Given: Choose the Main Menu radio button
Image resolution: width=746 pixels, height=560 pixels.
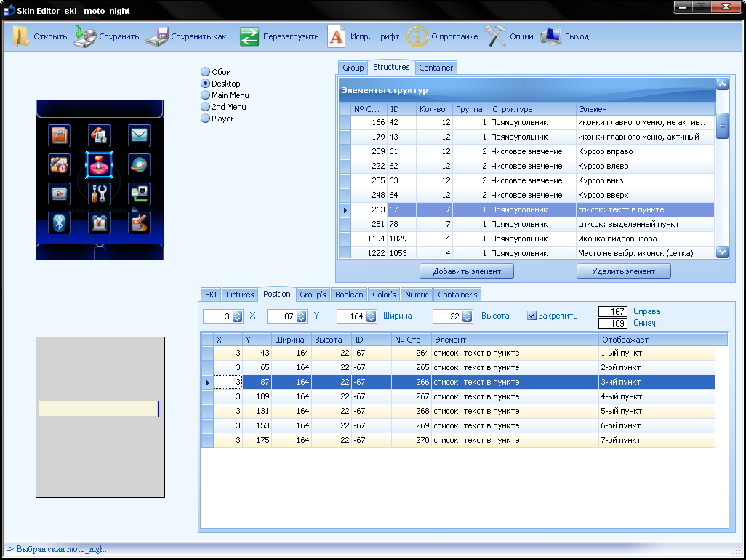Looking at the screenshot, I should click(206, 95).
